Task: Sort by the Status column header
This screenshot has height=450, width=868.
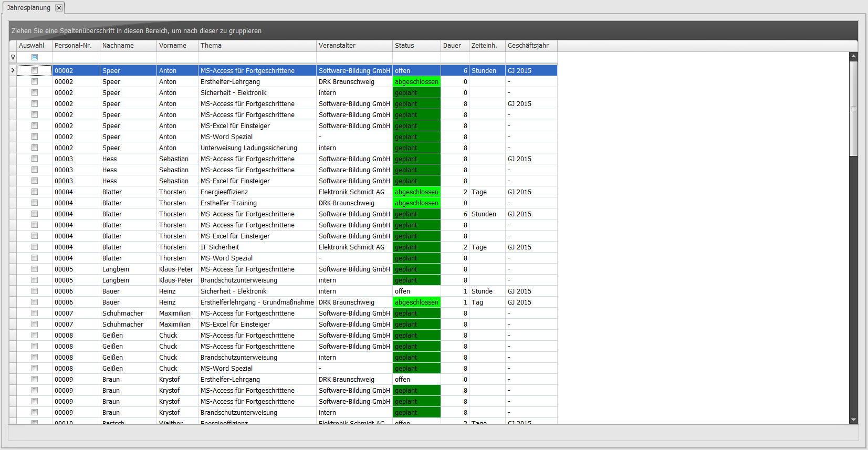Action: click(x=416, y=46)
